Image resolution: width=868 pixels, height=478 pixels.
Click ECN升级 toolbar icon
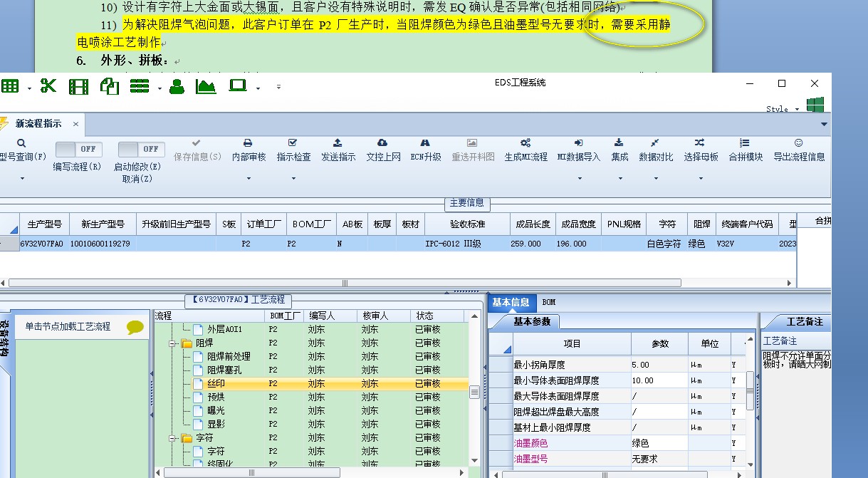pyautogui.click(x=425, y=143)
